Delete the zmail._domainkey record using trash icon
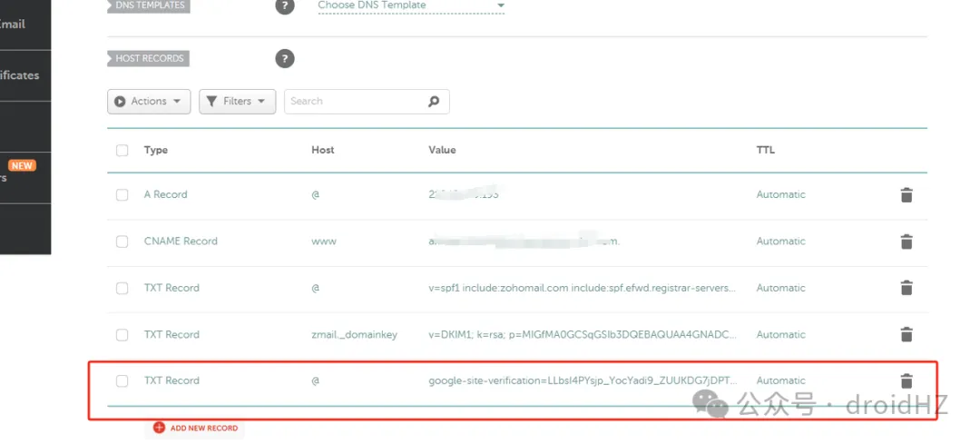 [906, 335]
